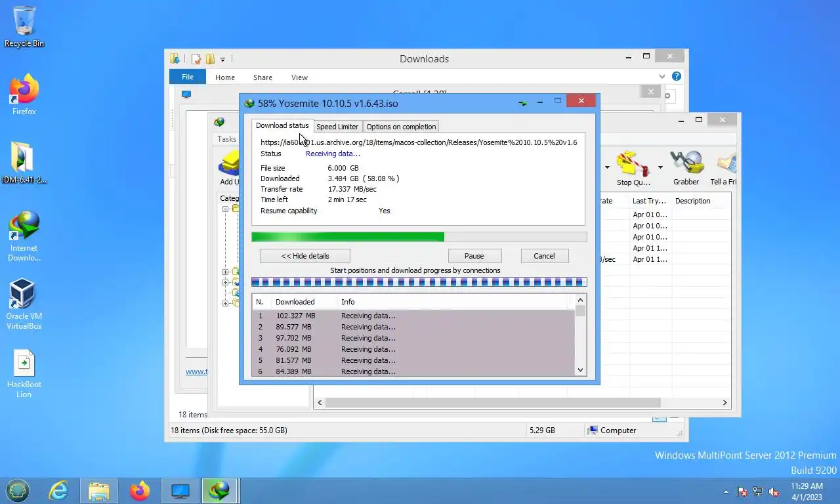Select the Download status tab
The height and width of the screenshot is (504, 840).
point(282,125)
